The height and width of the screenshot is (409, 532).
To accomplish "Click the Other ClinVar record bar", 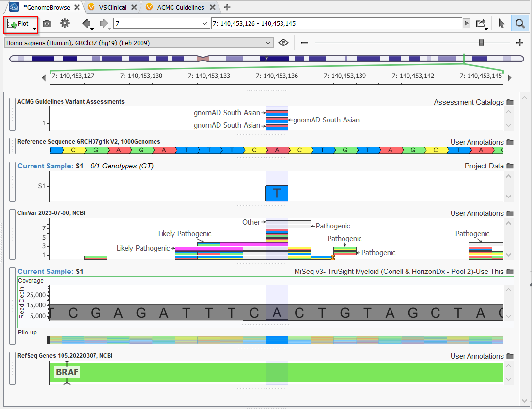I will 288,222.
